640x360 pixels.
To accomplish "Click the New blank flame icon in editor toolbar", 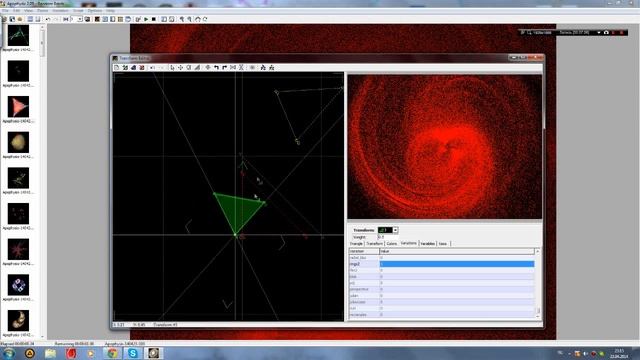I will (117, 67).
